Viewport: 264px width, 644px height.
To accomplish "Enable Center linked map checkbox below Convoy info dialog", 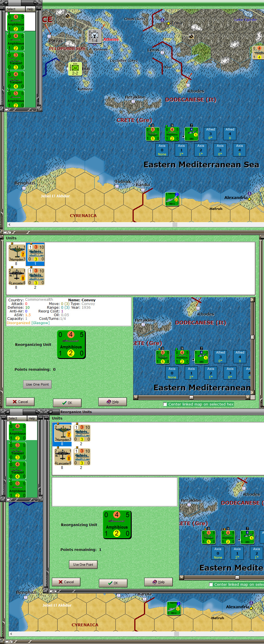I will pyautogui.click(x=165, y=404).
